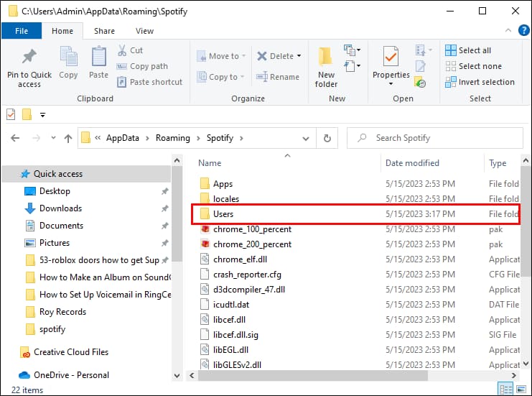
Task: Sort by the Type column header
Action: [x=498, y=163]
